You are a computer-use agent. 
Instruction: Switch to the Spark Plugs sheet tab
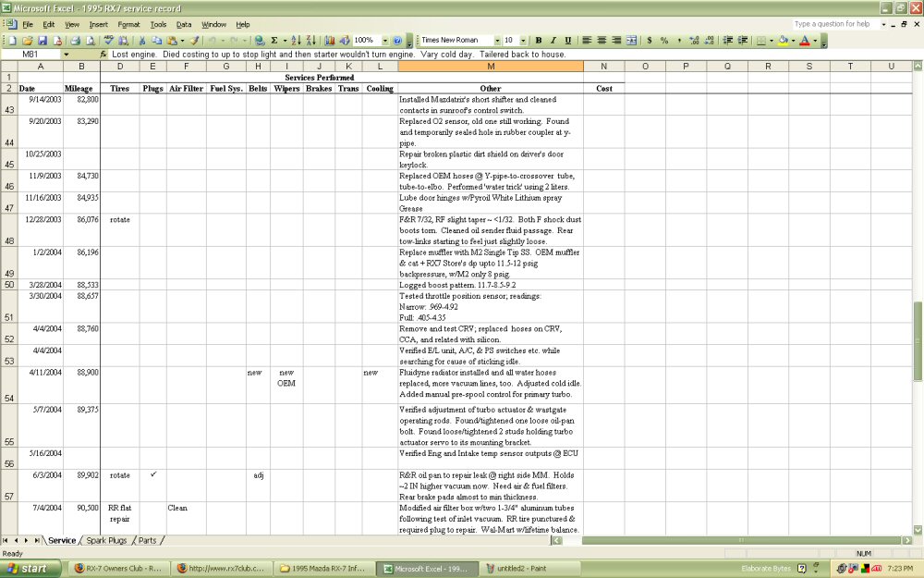(x=106, y=540)
